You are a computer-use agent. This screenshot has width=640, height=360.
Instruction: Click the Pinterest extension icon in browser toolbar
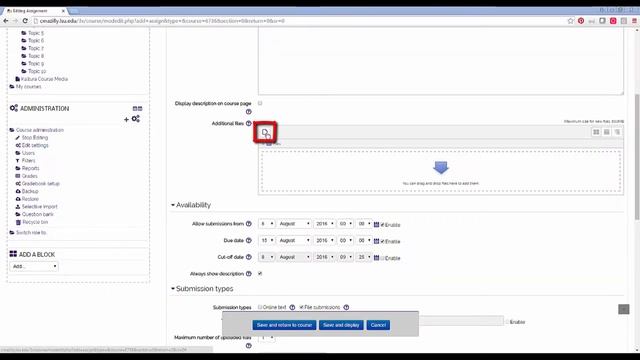point(581,21)
